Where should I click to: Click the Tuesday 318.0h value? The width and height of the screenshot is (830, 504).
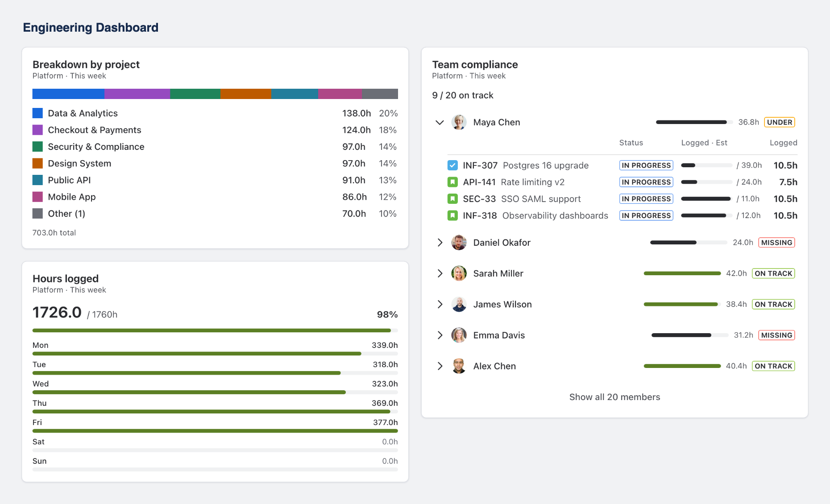point(385,364)
